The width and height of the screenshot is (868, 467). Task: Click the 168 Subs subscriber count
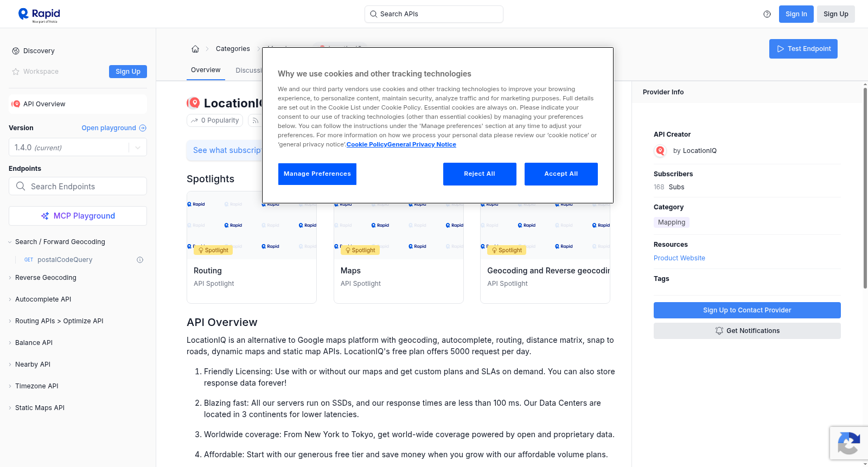pos(669,187)
